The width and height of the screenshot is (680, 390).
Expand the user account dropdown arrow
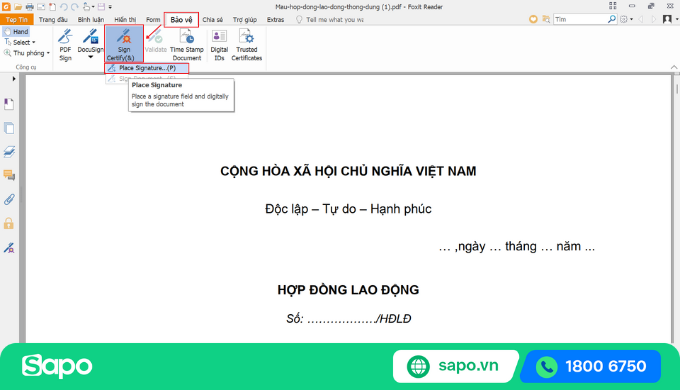pyautogui.click(x=677, y=20)
